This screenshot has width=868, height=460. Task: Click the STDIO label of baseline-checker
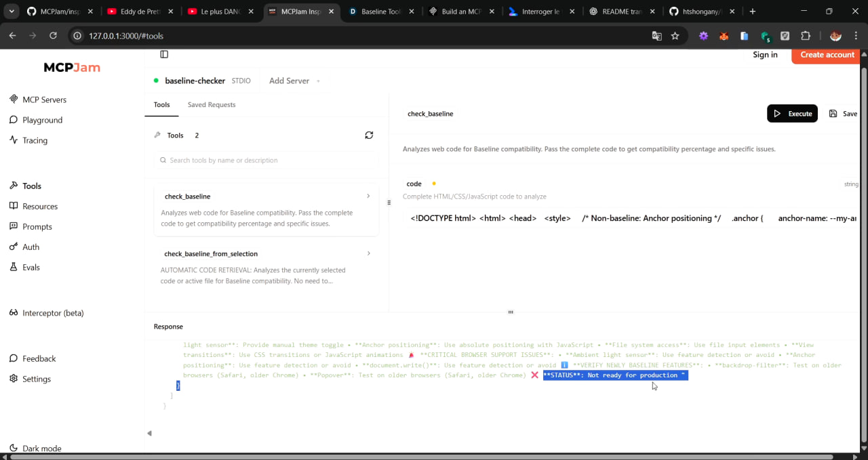(241, 81)
